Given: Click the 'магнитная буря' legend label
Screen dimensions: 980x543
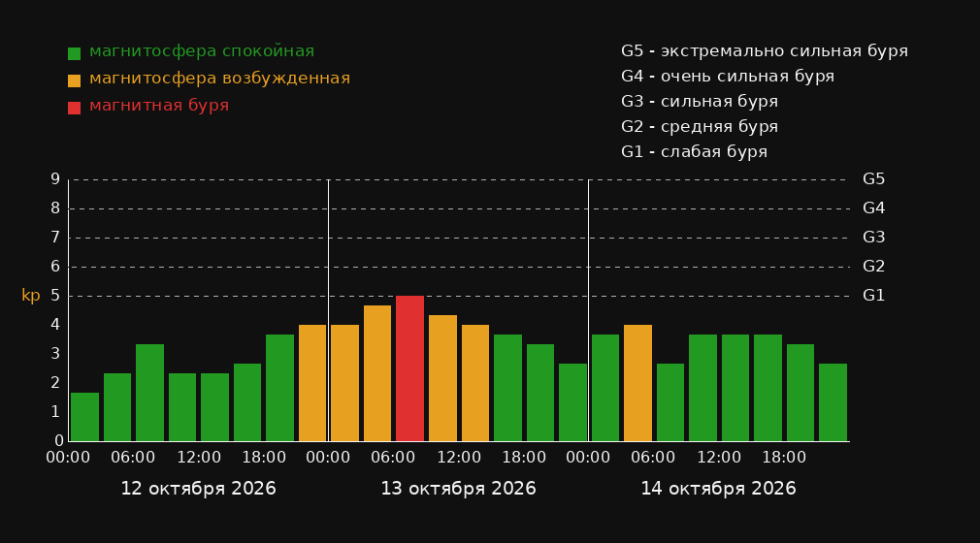Looking at the screenshot, I should 159,106.
